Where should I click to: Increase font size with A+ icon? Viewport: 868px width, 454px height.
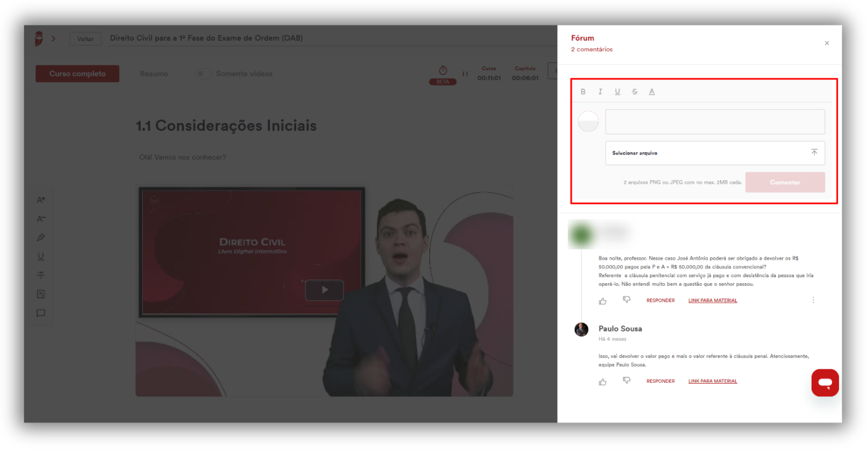pos(41,200)
